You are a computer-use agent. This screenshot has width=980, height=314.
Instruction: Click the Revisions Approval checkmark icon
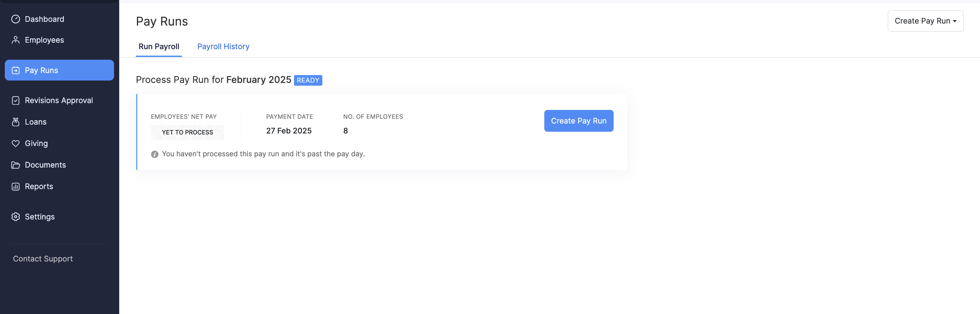click(x=16, y=100)
